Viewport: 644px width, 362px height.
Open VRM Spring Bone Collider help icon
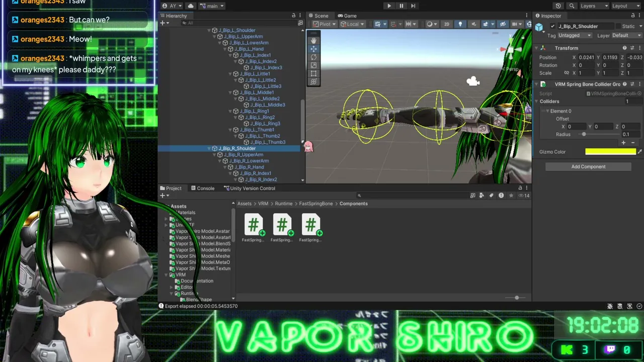tap(624, 84)
